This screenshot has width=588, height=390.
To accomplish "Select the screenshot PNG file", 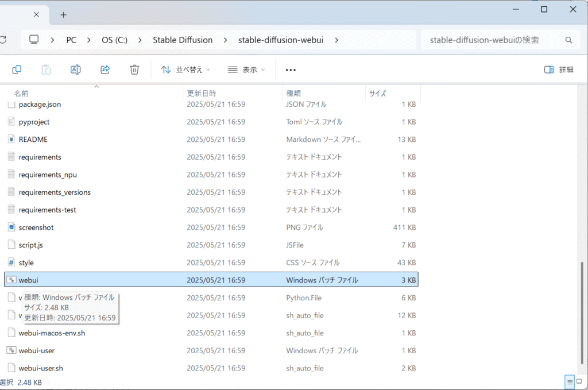I will [x=36, y=227].
